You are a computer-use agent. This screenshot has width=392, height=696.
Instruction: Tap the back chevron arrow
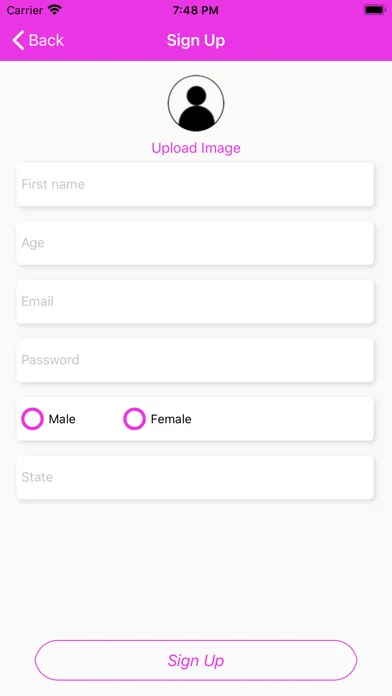coord(18,40)
